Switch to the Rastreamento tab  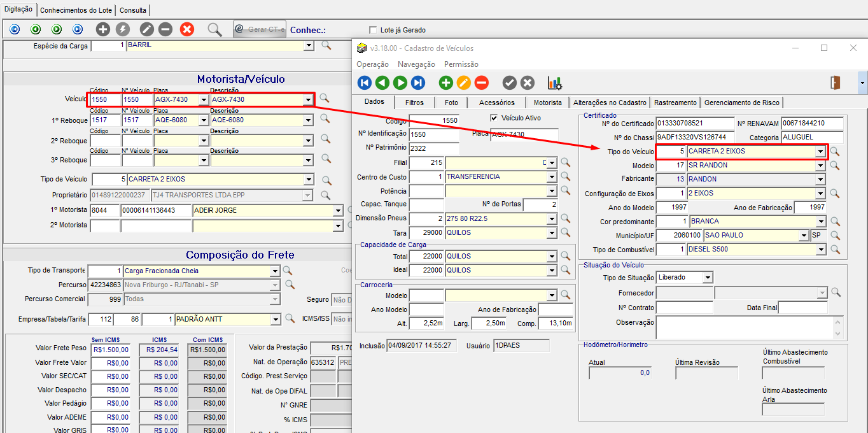675,103
